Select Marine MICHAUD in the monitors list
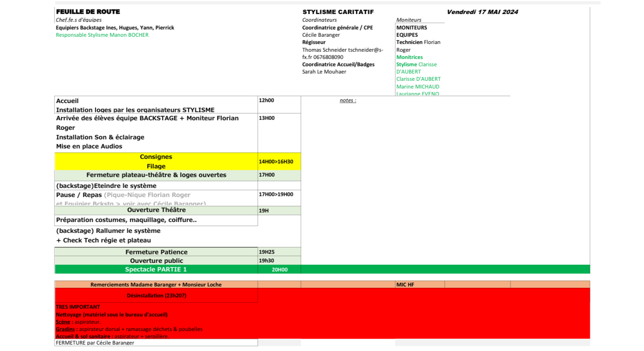 pos(418,87)
